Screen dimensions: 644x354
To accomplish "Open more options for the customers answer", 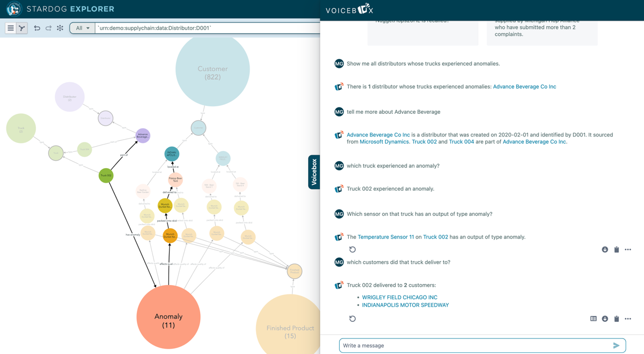I will click(x=628, y=319).
